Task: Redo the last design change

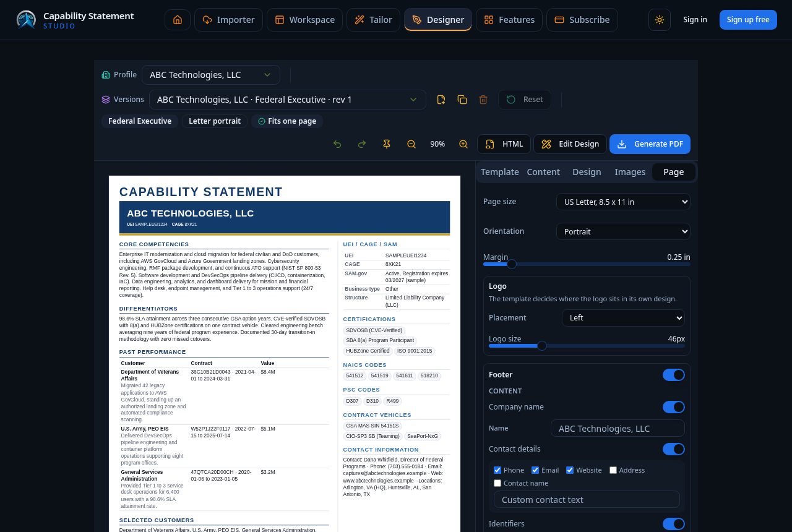Action: coord(362,144)
